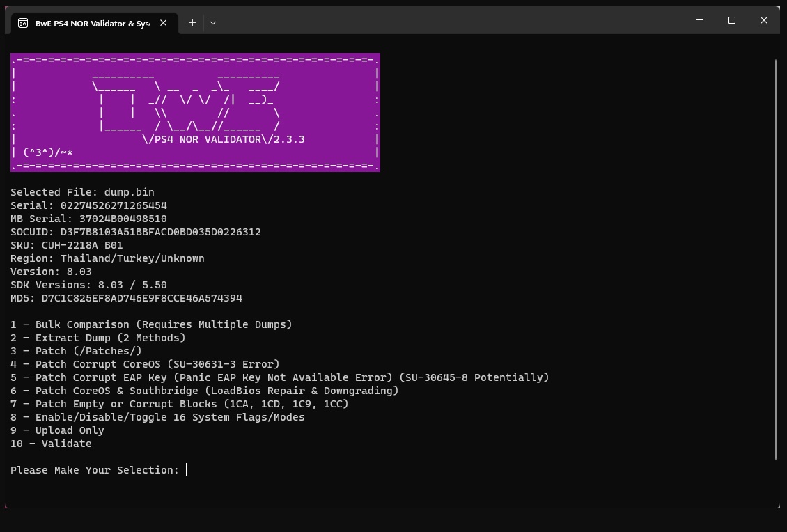The width and height of the screenshot is (787, 532).
Task: Click option '10 - Validate' line
Action: (x=52, y=444)
